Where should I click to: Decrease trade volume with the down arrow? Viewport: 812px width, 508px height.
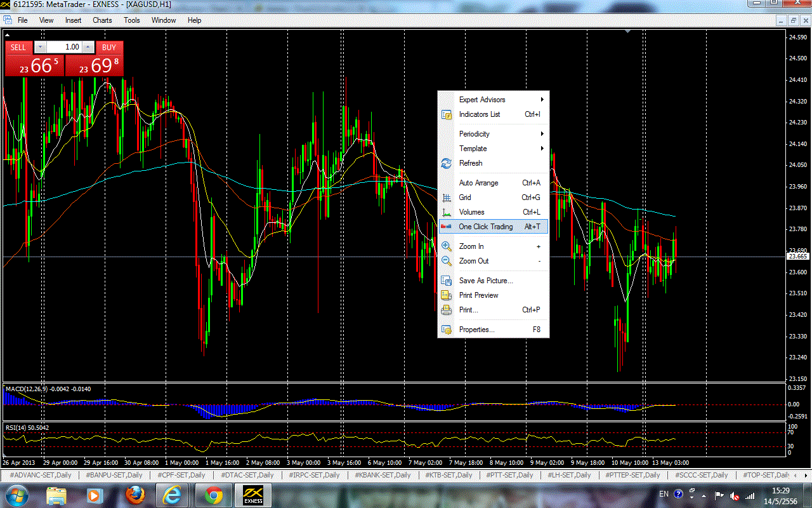coord(40,47)
